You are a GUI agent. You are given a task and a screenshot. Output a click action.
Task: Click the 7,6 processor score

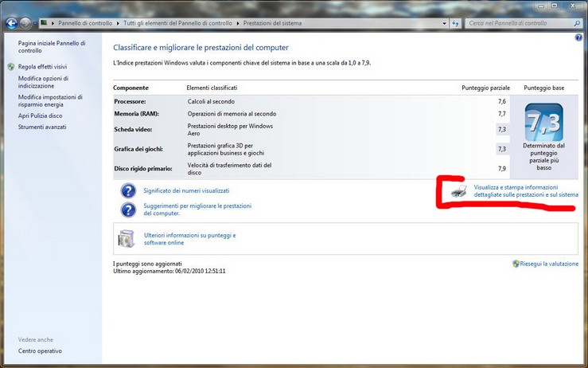(x=502, y=101)
